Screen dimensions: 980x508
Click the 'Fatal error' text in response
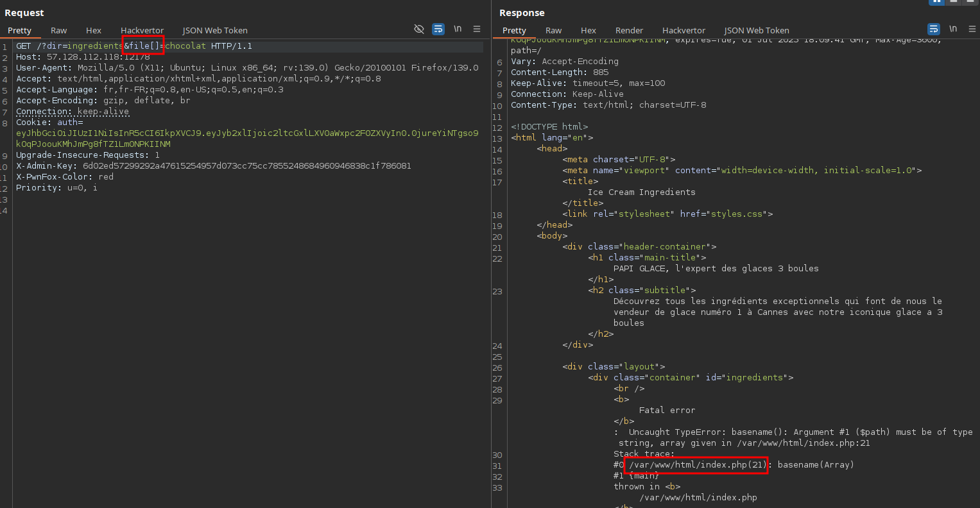pyautogui.click(x=667, y=411)
